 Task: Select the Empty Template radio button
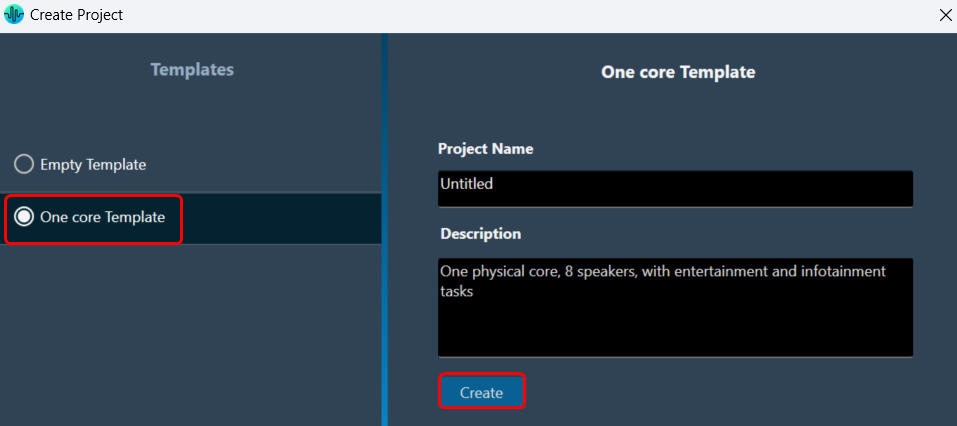(x=24, y=164)
